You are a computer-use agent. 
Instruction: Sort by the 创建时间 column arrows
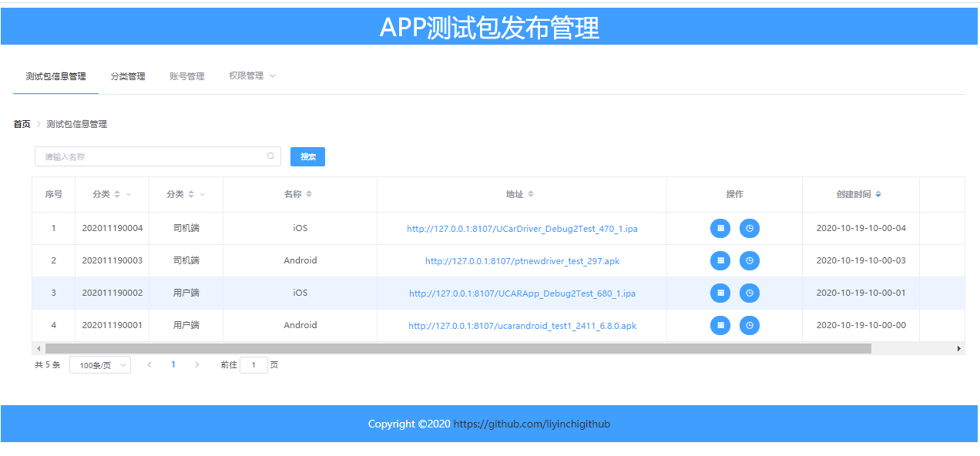click(x=878, y=194)
